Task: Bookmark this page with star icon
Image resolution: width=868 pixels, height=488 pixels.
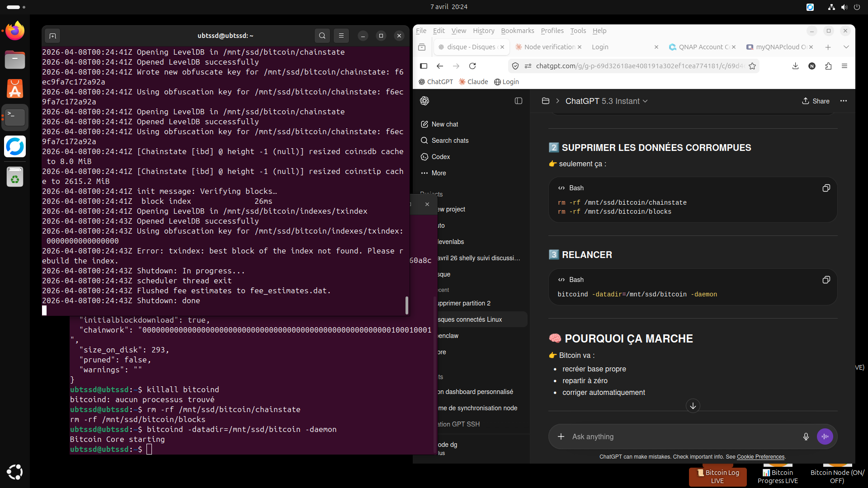Action: [752, 66]
